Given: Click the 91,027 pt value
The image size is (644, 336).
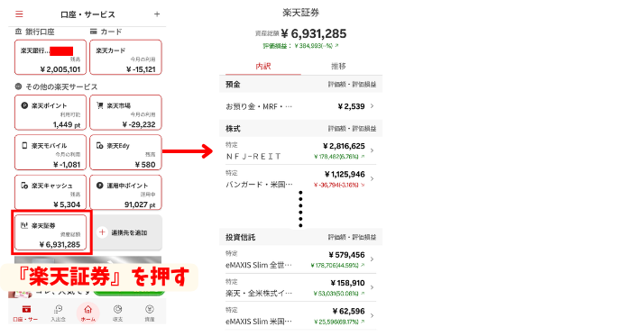Looking at the screenshot, I should (140, 204).
